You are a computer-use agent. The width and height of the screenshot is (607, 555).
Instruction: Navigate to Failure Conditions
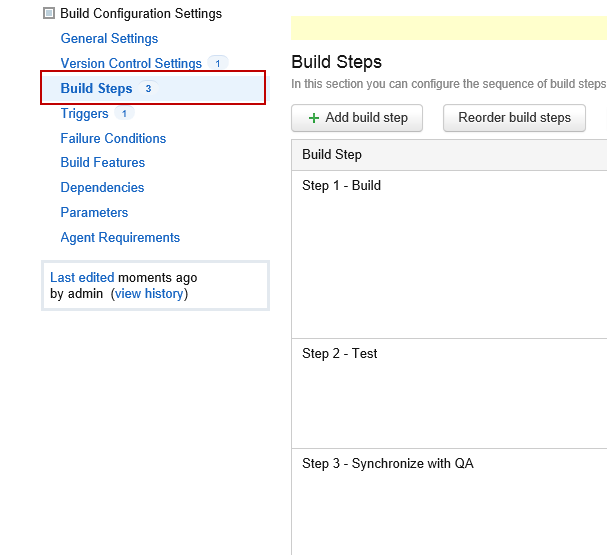click(x=113, y=139)
